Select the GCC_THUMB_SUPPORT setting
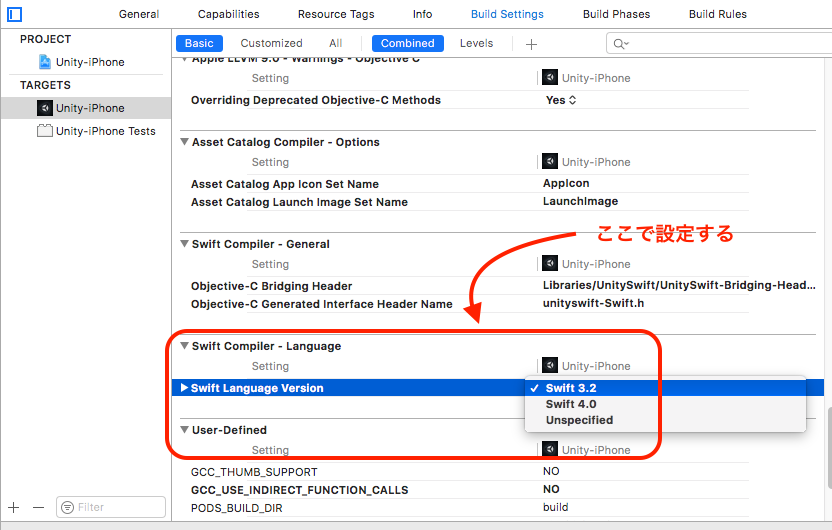832x530 pixels. [254, 472]
